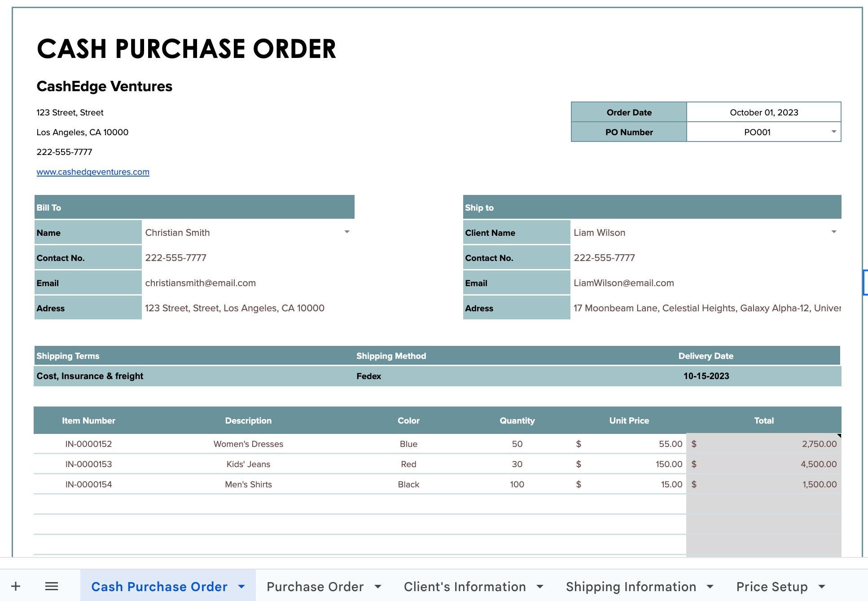
Task: Open the Price Setup tab
Action: 771,587
